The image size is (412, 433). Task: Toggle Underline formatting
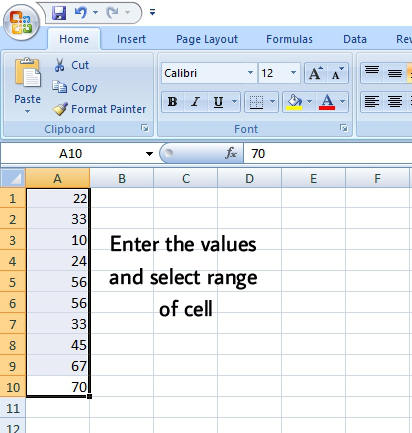[218, 101]
